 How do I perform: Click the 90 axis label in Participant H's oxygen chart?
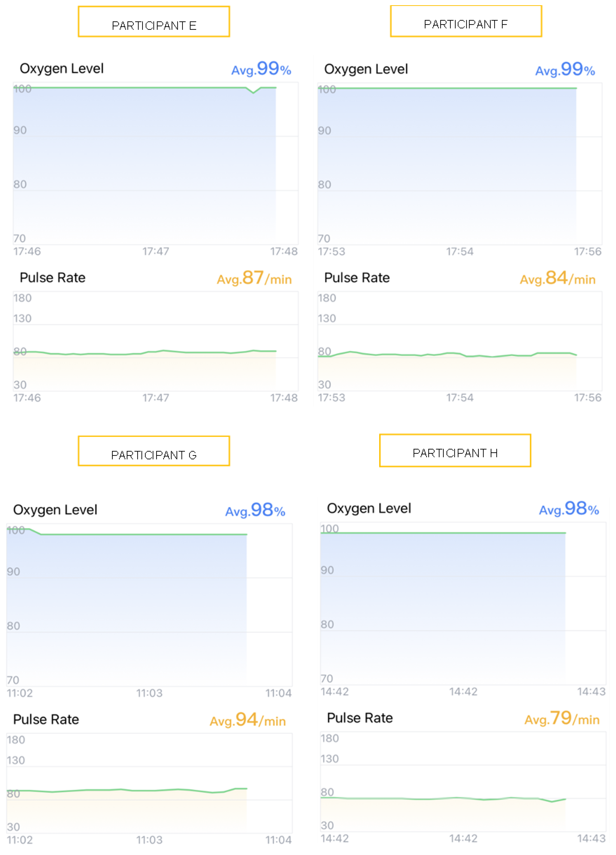click(327, 570)
